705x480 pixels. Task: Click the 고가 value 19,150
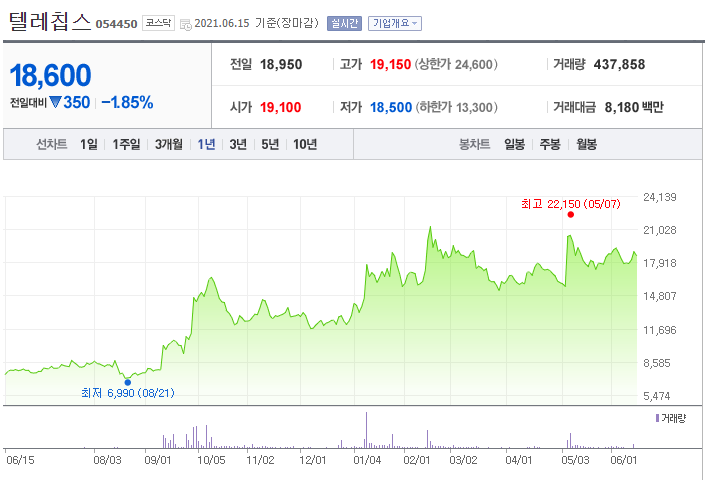tap(390, 64)
